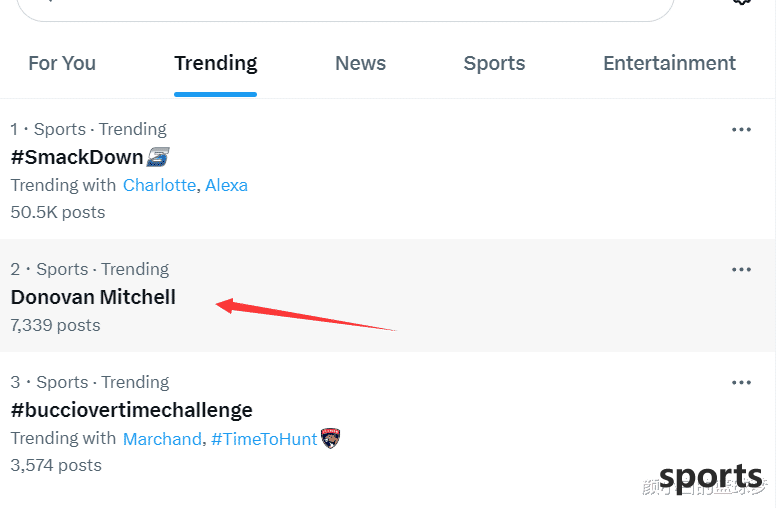
Task: Open the settings gear at top right
Action: (741, 1)
